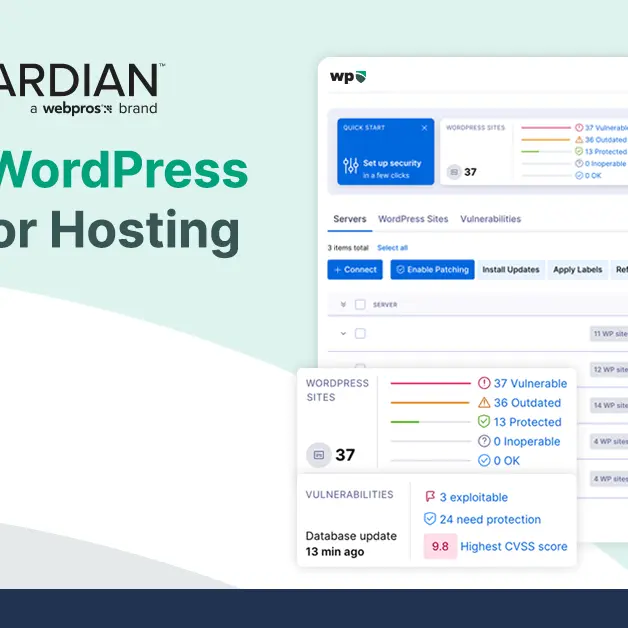Tick the first server row checkbox
Screen dimensions: 628x628
[x=360, y=333]
